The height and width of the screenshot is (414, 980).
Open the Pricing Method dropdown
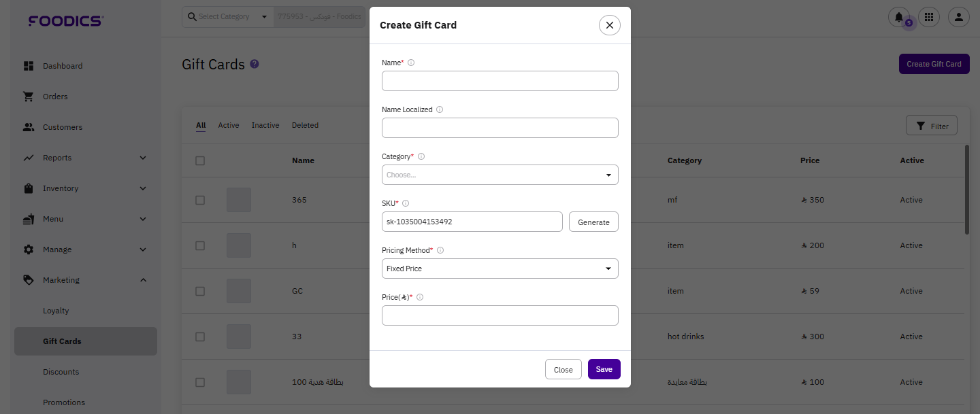coord(500,269)
